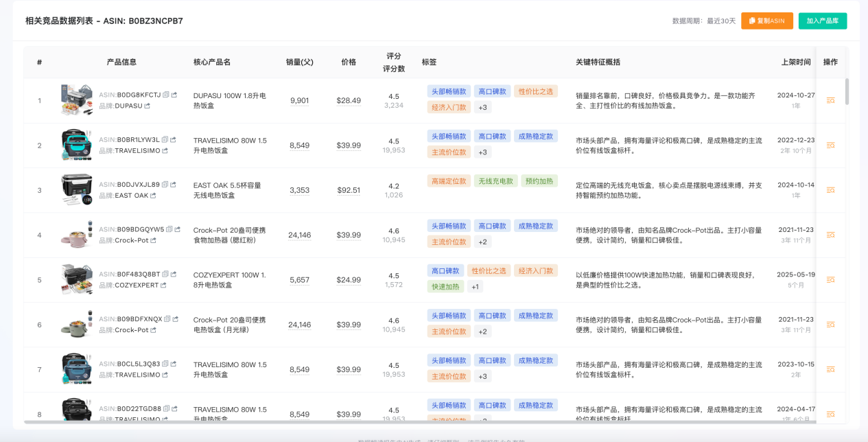Viewport: 868px width, 442px height.
Task: Open external link icon beside ASIN B0F483Q8BT
Action: (173, 274)
